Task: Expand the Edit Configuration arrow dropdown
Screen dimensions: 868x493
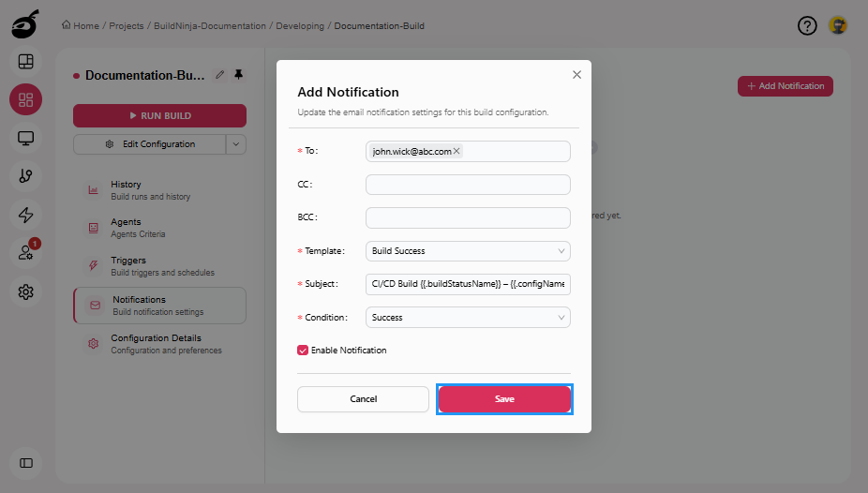Action: (x=236, y=144)
